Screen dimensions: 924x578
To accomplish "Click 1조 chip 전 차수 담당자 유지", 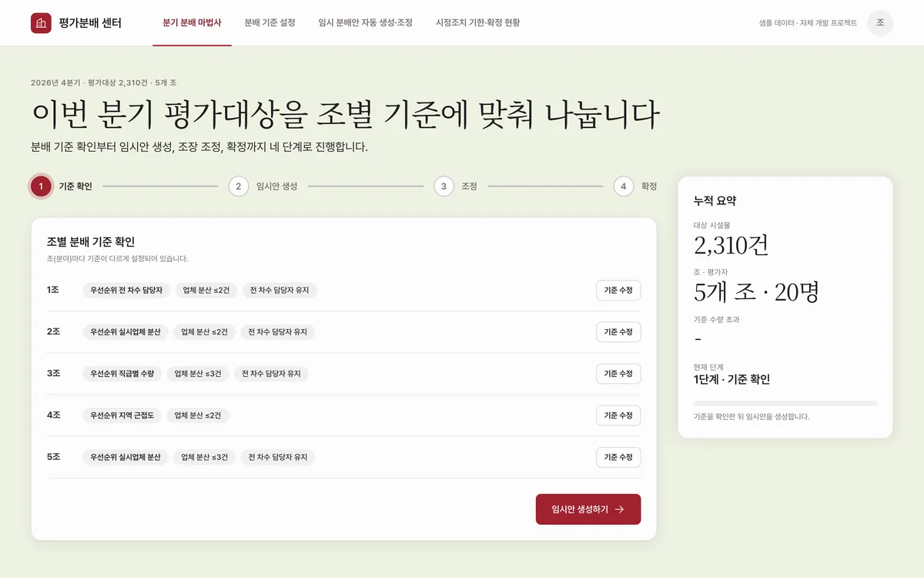I will pos(280,291).
